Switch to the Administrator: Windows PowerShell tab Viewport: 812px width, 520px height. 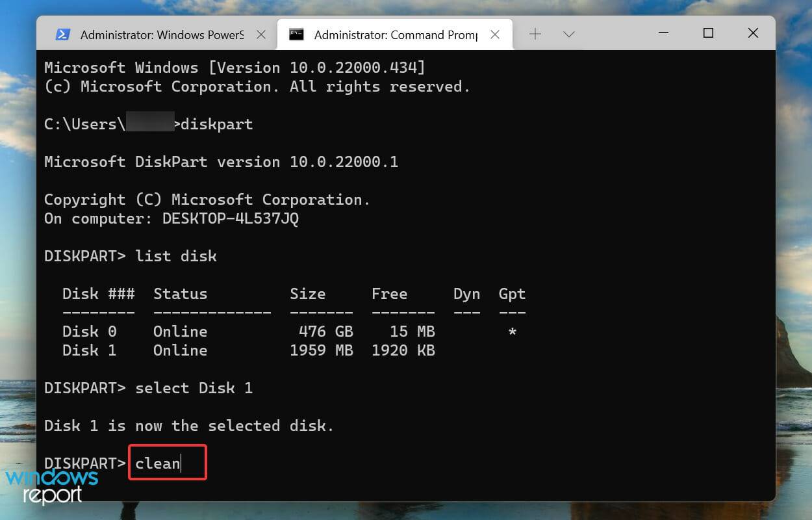[x=156, y=33]
